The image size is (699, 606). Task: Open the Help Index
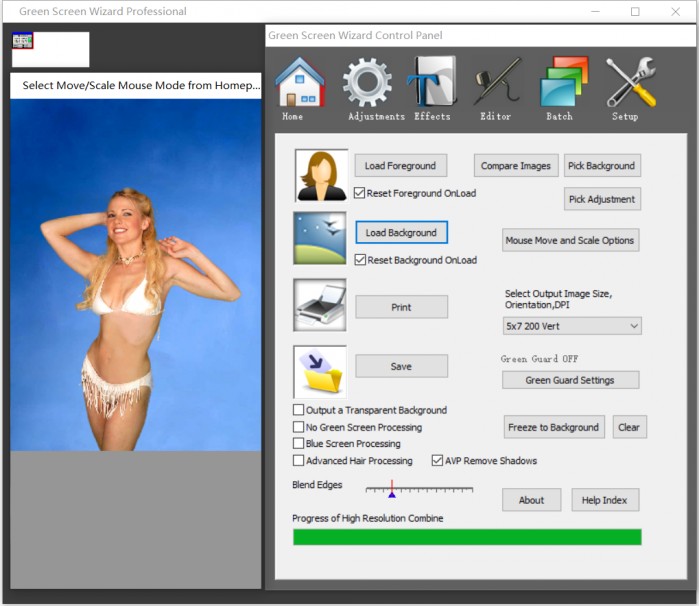click(605, 500)
